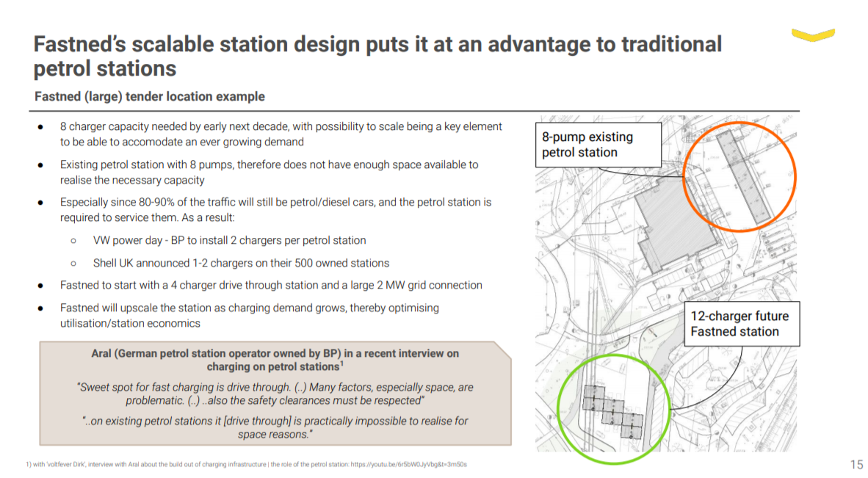Select subtitle 'Fastned (large) tender location example'
This screenshot has width=868, height=478.
coord(150,96)
